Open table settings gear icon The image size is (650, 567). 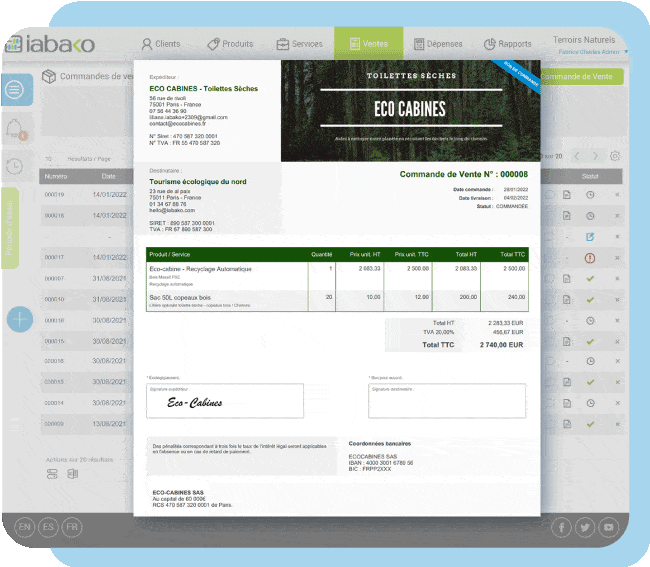coord(615,156)
